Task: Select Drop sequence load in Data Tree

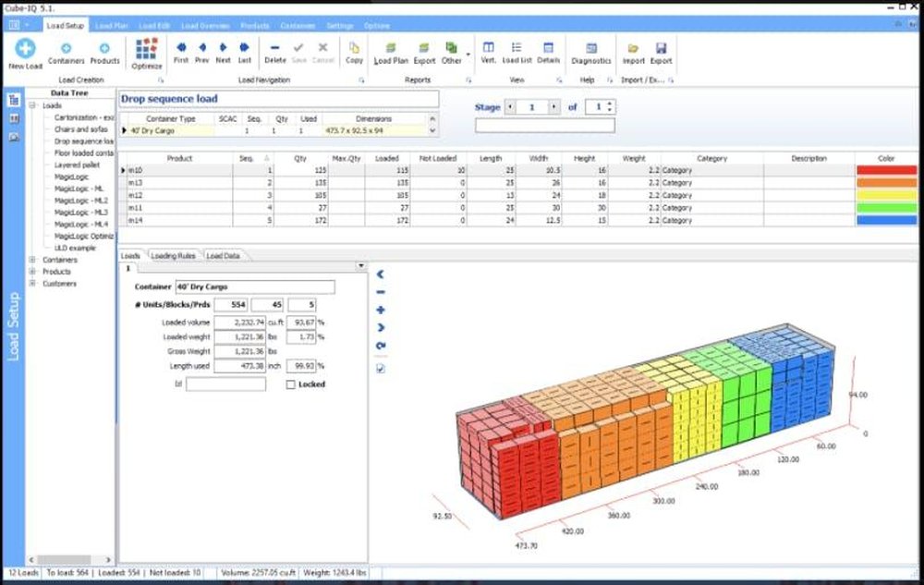Action: click(84, 141)
